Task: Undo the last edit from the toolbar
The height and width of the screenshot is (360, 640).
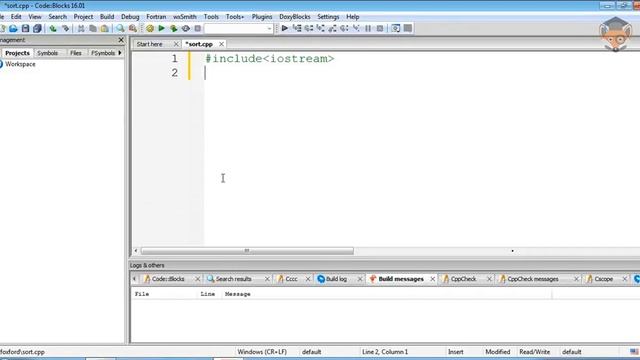Action: pyautogui.click(x=53, y=29)
